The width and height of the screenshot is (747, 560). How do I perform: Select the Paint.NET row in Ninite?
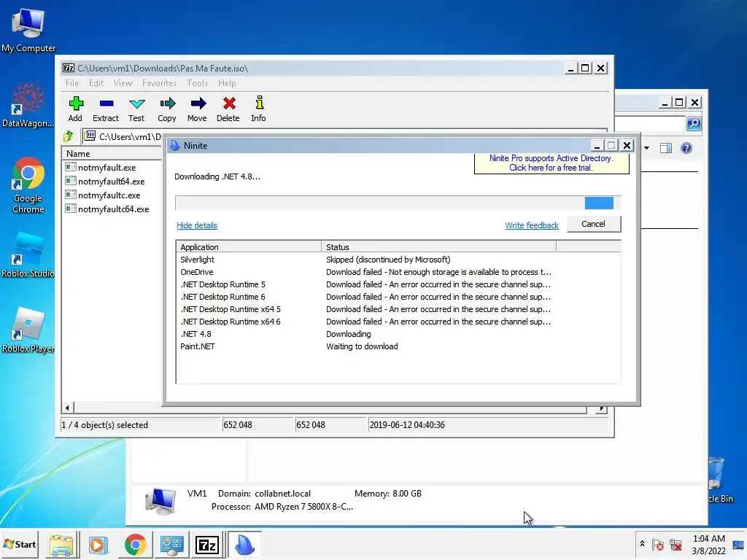click(398, 346)
